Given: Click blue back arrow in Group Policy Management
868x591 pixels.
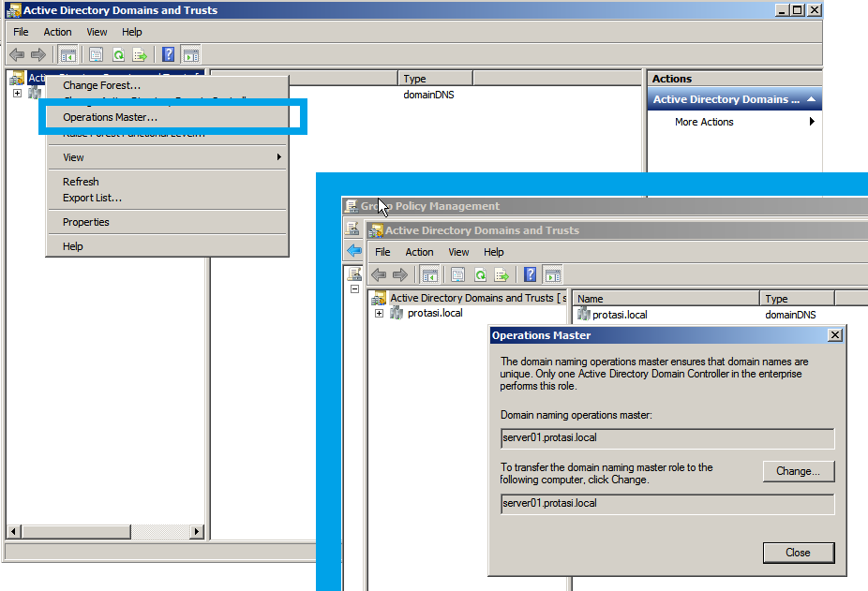Looking at the screenshot, I should (353, 250).
